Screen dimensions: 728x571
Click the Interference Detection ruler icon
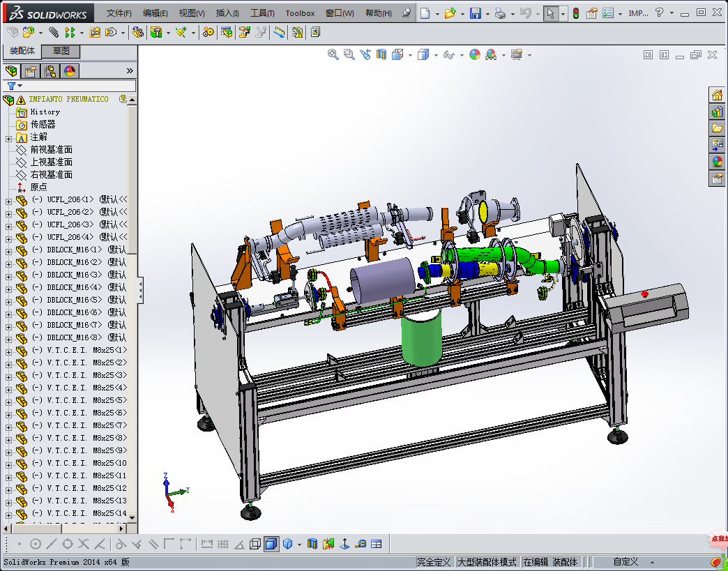click(279, 32)
